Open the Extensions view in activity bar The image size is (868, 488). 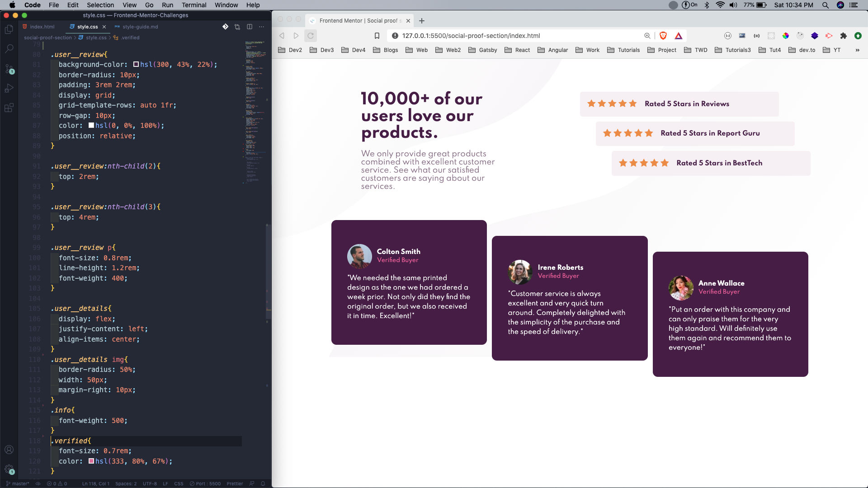[x=9, y=108]
